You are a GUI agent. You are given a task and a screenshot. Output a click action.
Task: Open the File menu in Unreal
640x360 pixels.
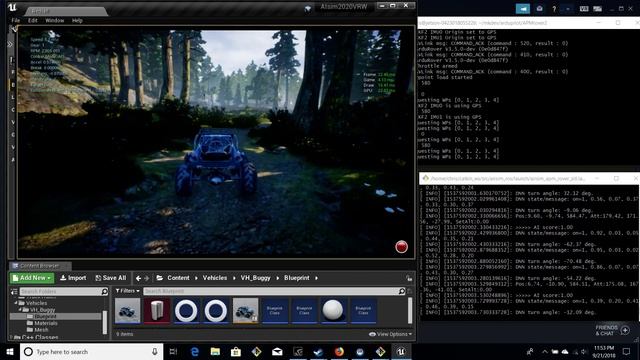point(16,20)
